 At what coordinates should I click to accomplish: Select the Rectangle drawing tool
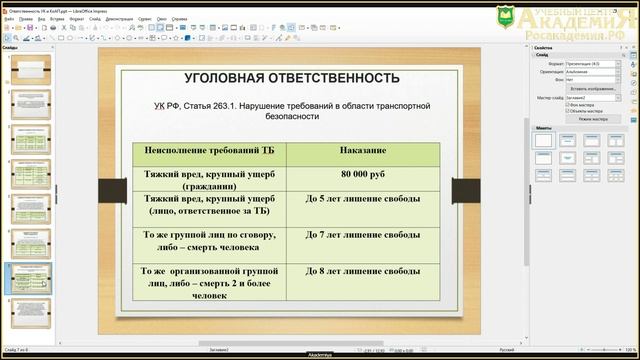pyautogui.click(x=61, y=38)
